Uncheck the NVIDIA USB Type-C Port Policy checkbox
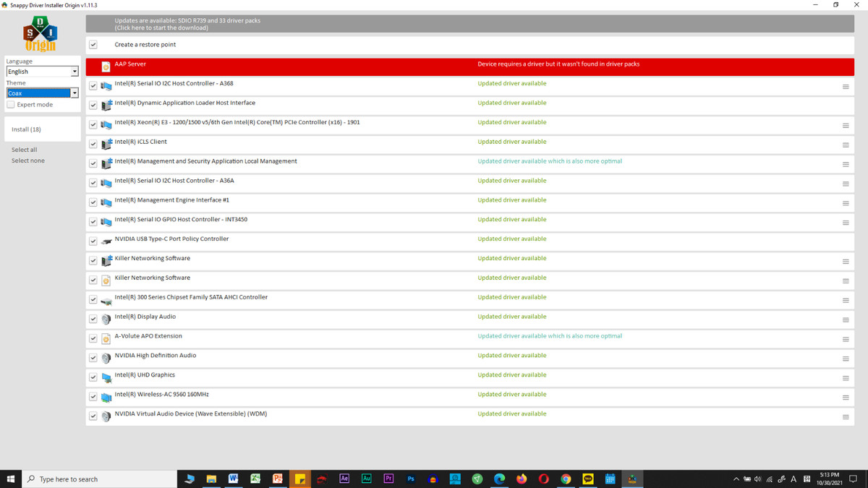 [93, 241]
